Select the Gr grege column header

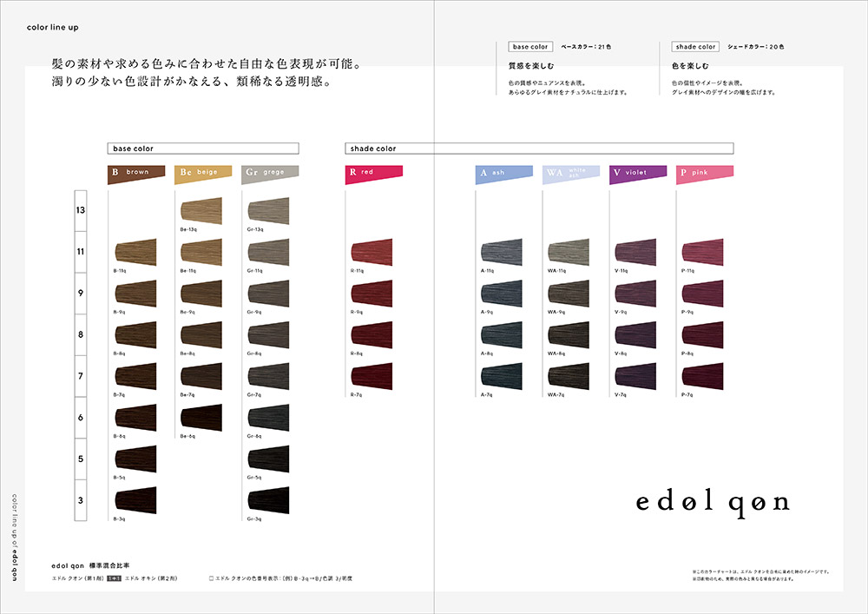click(270, 174)
